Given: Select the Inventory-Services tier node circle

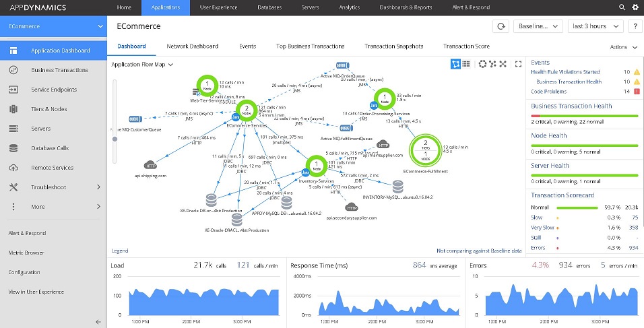Looking at the screenshot, I should (x=317, y=166).
